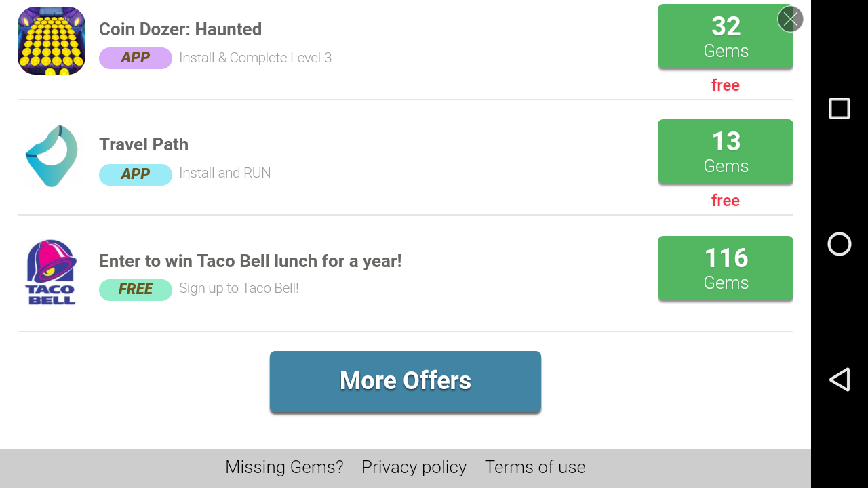Open the Missing Gems? link
This screenshot has height=488, width=868.
[284, 467]
